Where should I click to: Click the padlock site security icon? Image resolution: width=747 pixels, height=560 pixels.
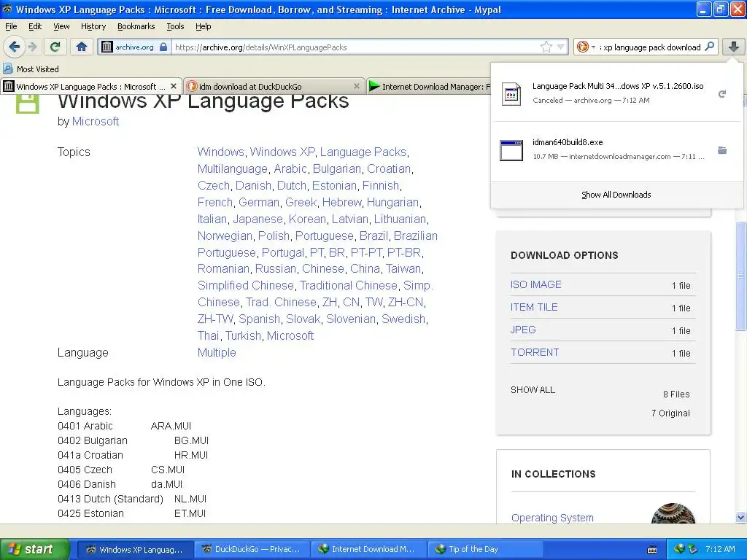pos(163,47)
